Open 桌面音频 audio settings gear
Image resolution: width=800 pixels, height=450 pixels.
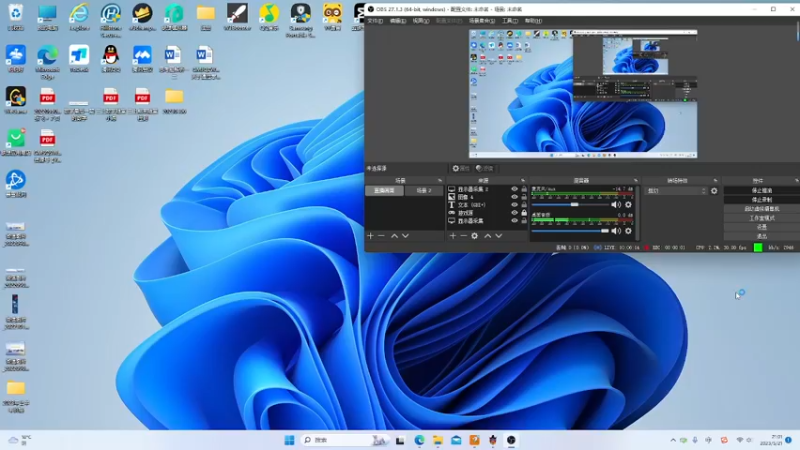click(628, 231)
